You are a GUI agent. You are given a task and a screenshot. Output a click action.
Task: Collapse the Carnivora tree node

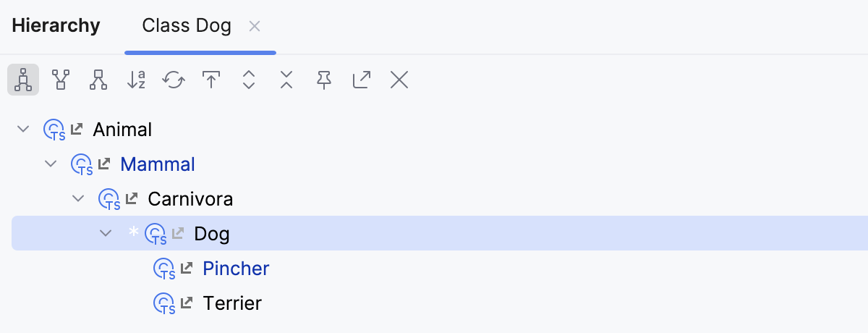(78, 198)
